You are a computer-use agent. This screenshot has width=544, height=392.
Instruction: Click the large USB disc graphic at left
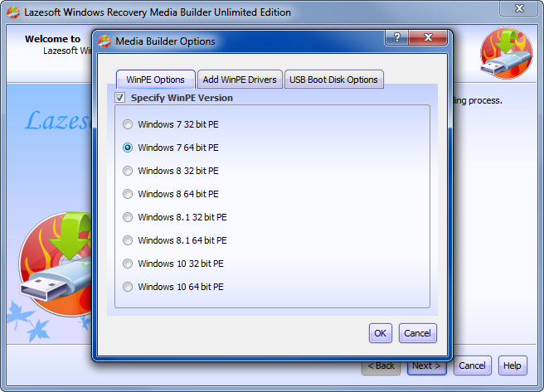(56, 264)
